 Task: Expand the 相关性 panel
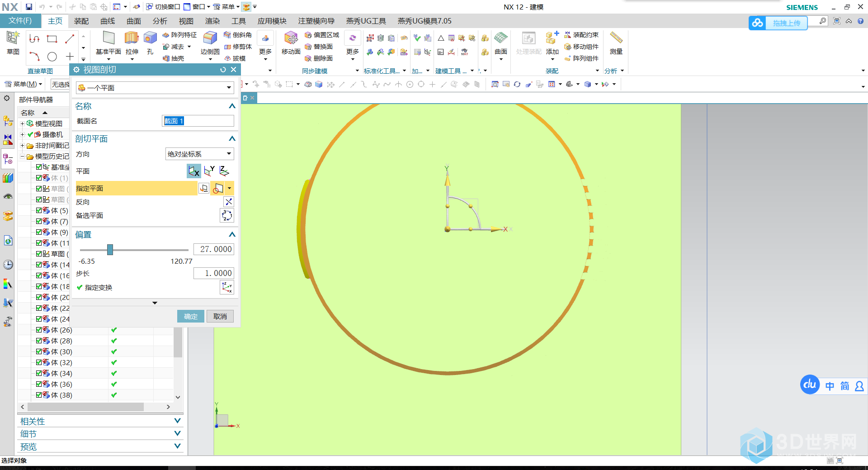pyautogui.click(x=178, y=421)
